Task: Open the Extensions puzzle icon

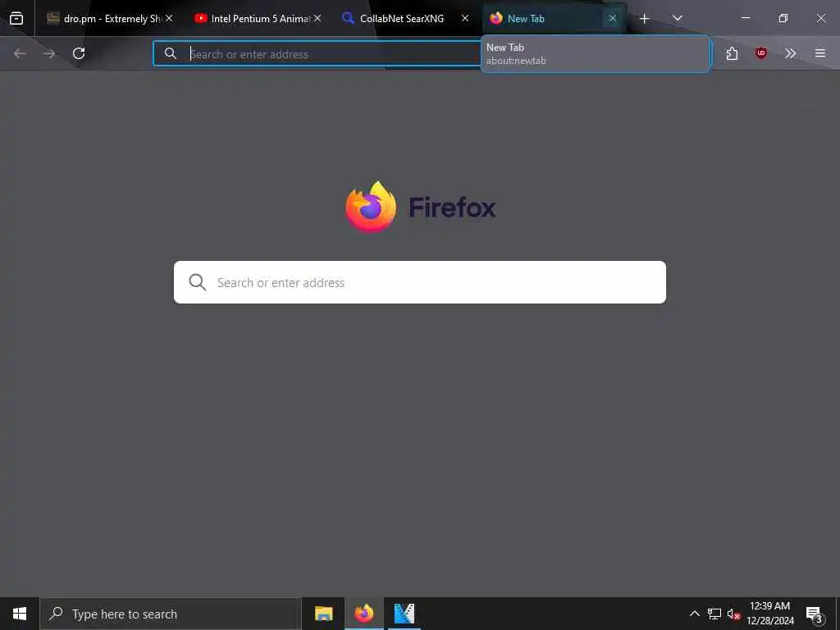Action: [733, 53]
